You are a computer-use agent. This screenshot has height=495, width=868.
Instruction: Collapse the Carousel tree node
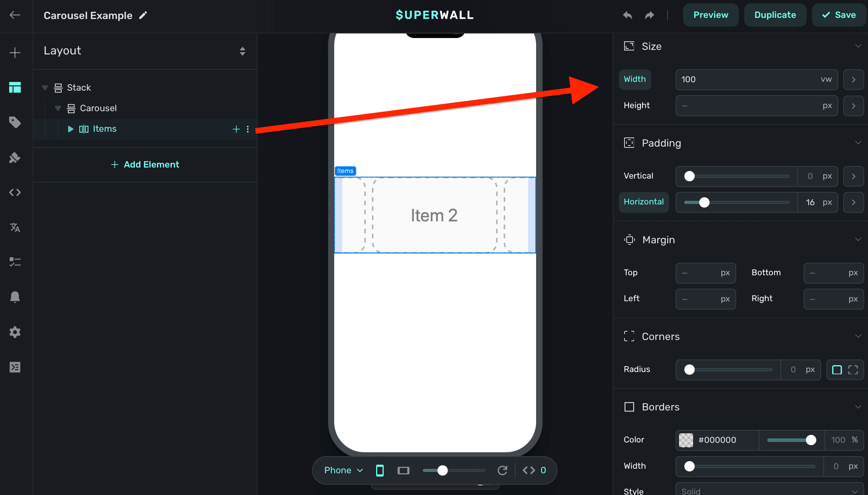click(x=58, y=109)
